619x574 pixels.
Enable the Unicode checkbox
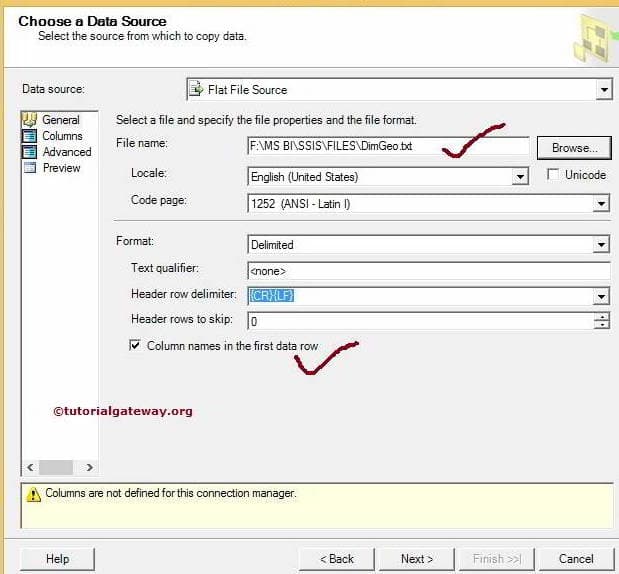click(x=553, y=174)
